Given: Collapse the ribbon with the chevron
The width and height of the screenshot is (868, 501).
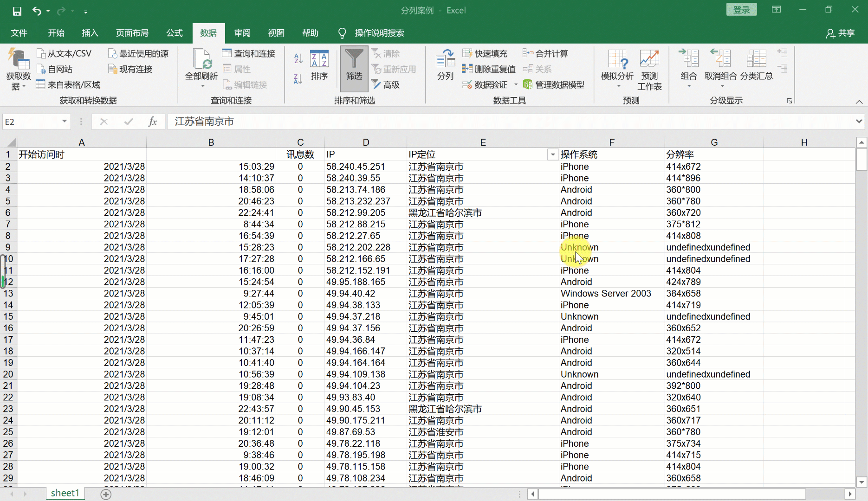Looking at the screenshot, I should pos(859,102).
